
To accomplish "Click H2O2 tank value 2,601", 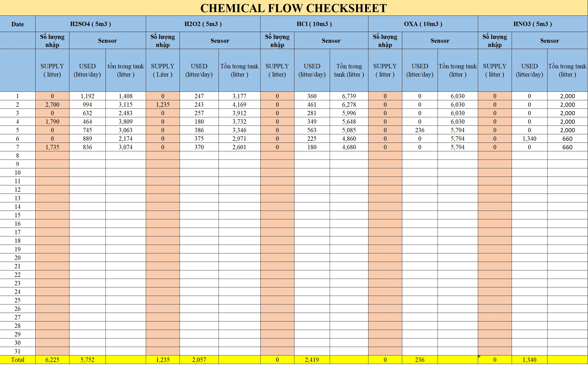I will coord(239,147).
